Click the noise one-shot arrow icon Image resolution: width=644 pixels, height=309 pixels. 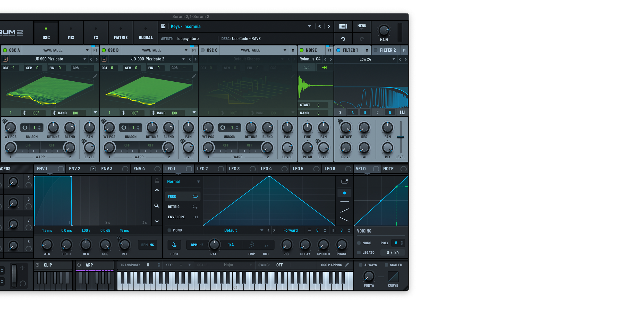pos(324,67)
